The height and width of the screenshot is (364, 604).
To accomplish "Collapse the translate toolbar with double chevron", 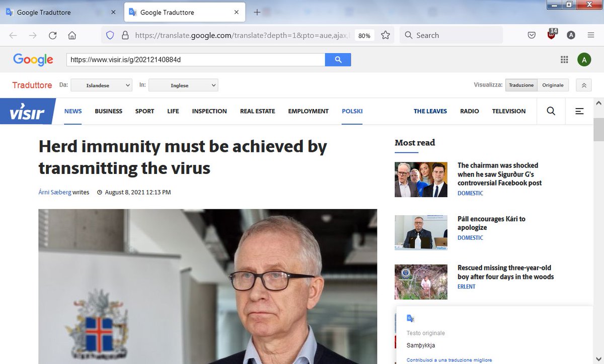I will pos(584,85).
